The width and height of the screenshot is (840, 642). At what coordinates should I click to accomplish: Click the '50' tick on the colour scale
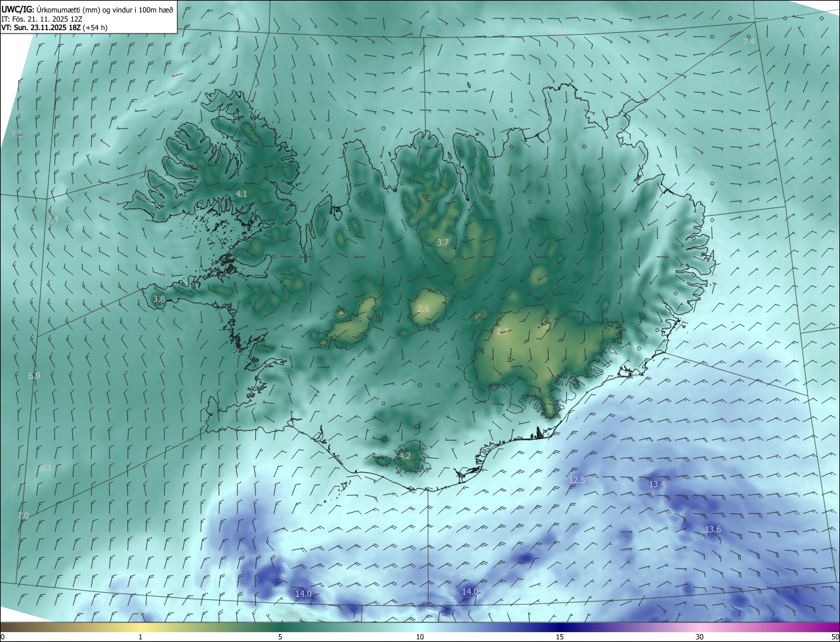click(835, 637)
